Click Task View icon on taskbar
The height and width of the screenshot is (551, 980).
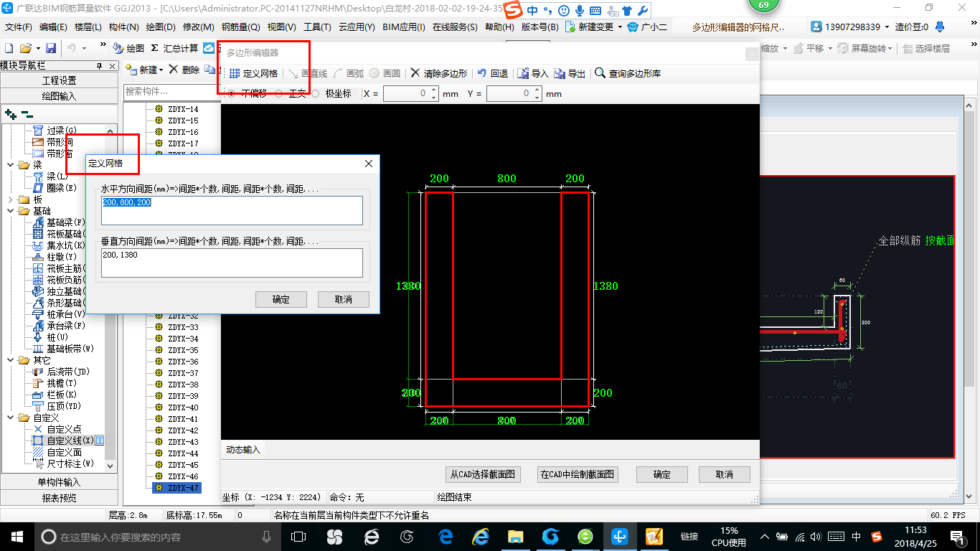(298, 536)
